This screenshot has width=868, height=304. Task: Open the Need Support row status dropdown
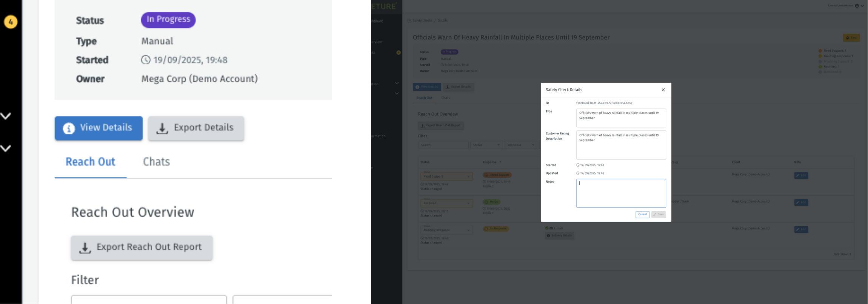coord(446,176)
